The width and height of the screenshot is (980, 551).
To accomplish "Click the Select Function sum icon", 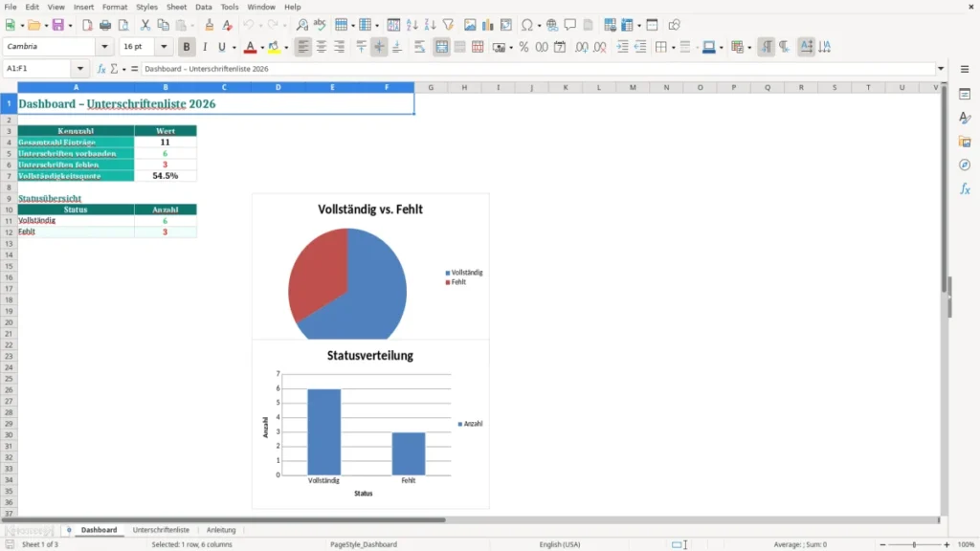I will tap(114, 69).
